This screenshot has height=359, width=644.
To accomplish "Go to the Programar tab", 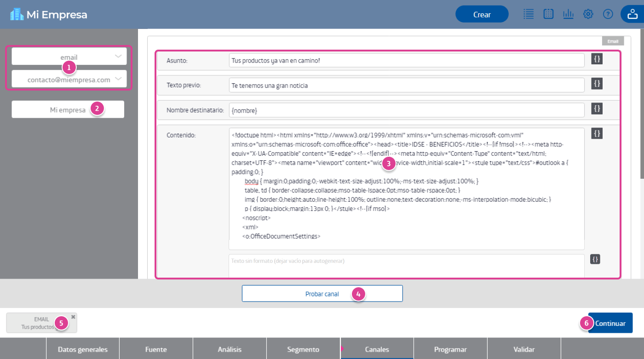I will pos(450,349).
